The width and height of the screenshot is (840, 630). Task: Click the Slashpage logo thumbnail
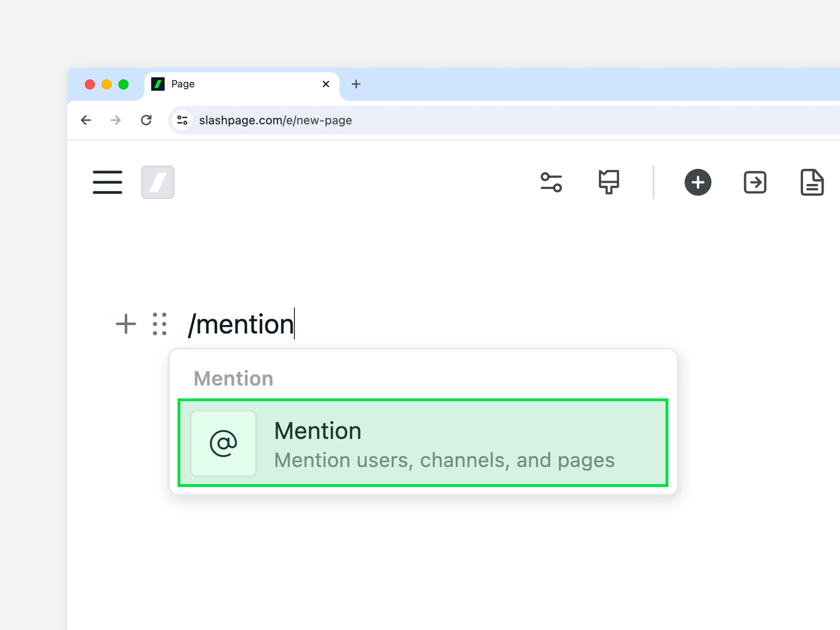pos(158,182)
